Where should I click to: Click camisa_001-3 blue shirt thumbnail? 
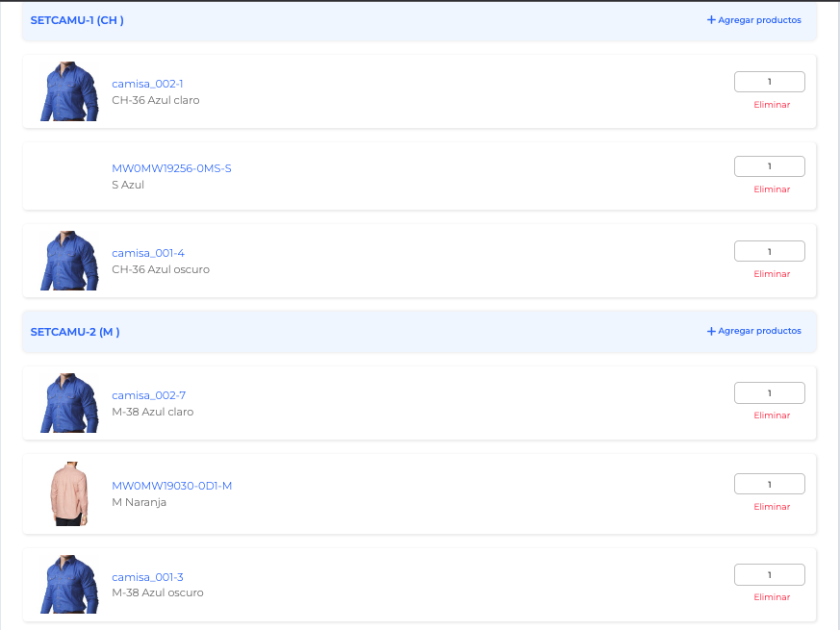click(69, 584)
